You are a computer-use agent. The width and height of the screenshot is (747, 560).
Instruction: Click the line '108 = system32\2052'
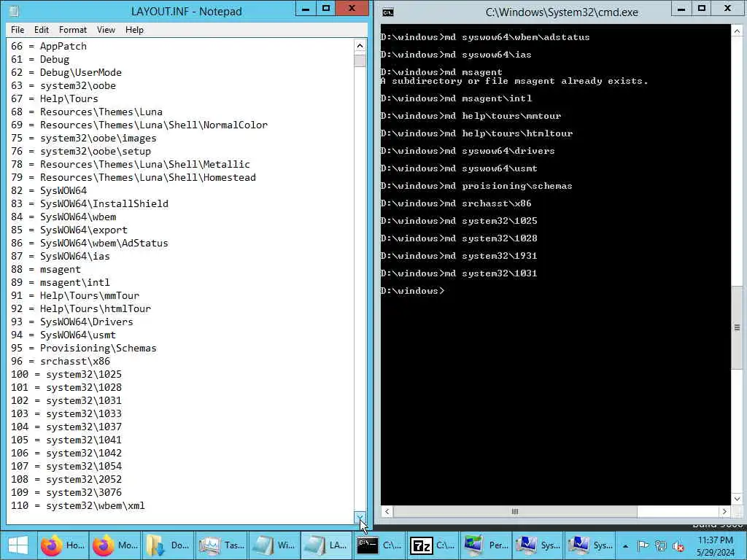point(66,480)
